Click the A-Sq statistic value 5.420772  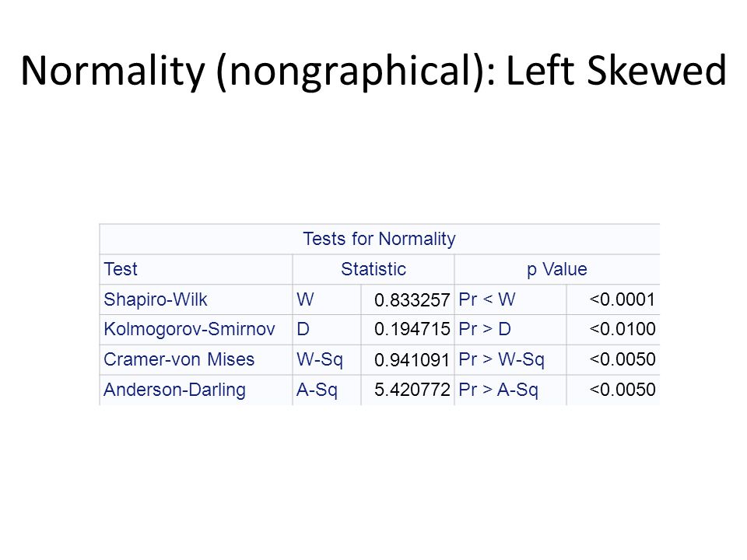pyautogui.click(x=412, y=390)
